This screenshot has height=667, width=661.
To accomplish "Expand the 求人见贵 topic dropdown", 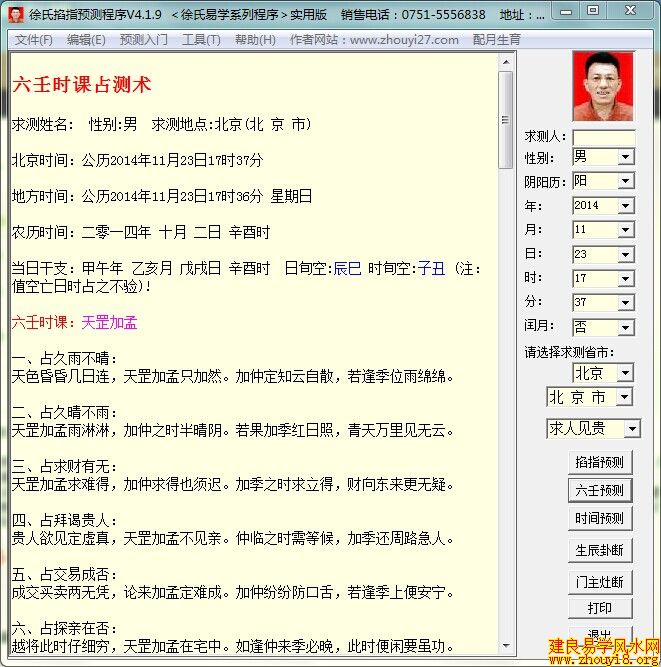I will tap(632, 429).
